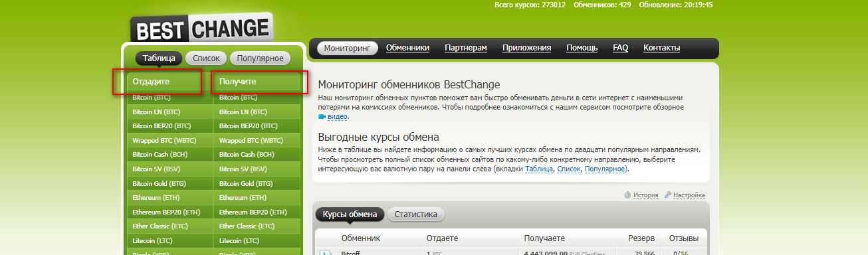The width and height of the screenshot is (868, 255).
Task: Select the Статистика tab
Action: point(415,214)
